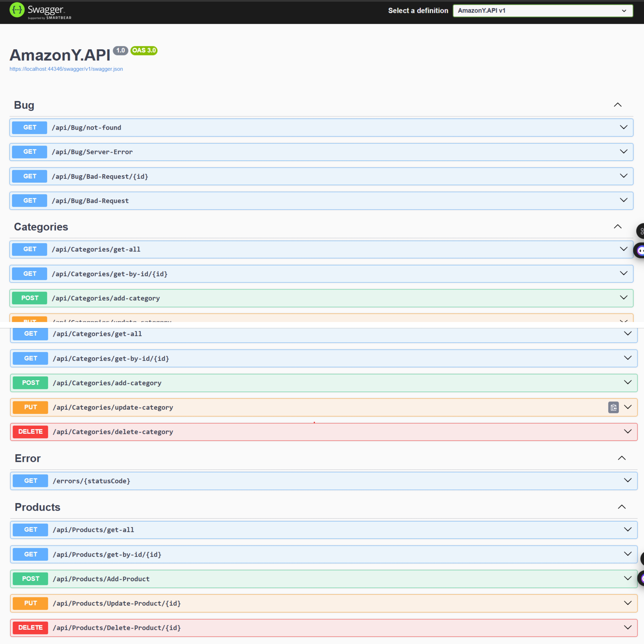Screen dimensions: 644x644
Task: Click DELETE badge for delete-category
Action: click(x=30, y=432)
